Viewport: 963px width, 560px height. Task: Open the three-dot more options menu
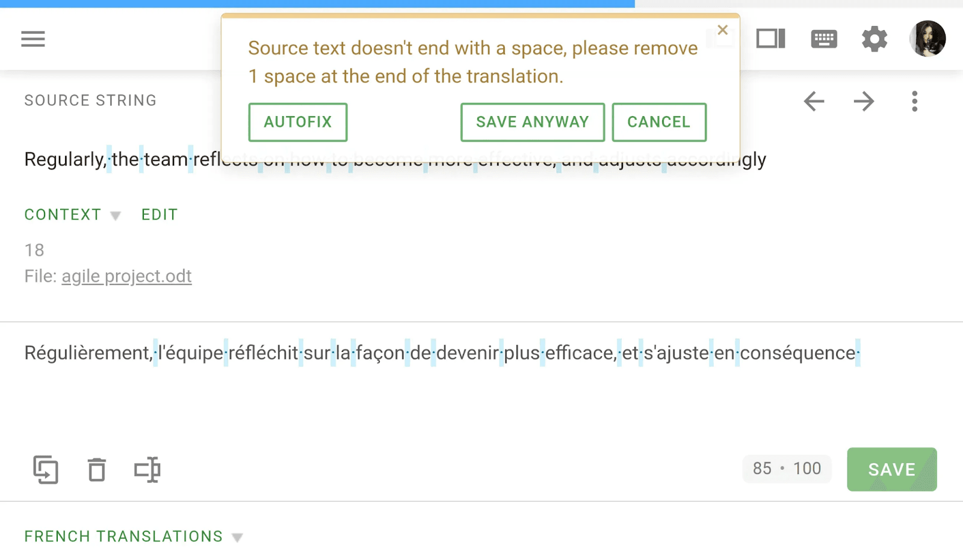tap(914, 101)
